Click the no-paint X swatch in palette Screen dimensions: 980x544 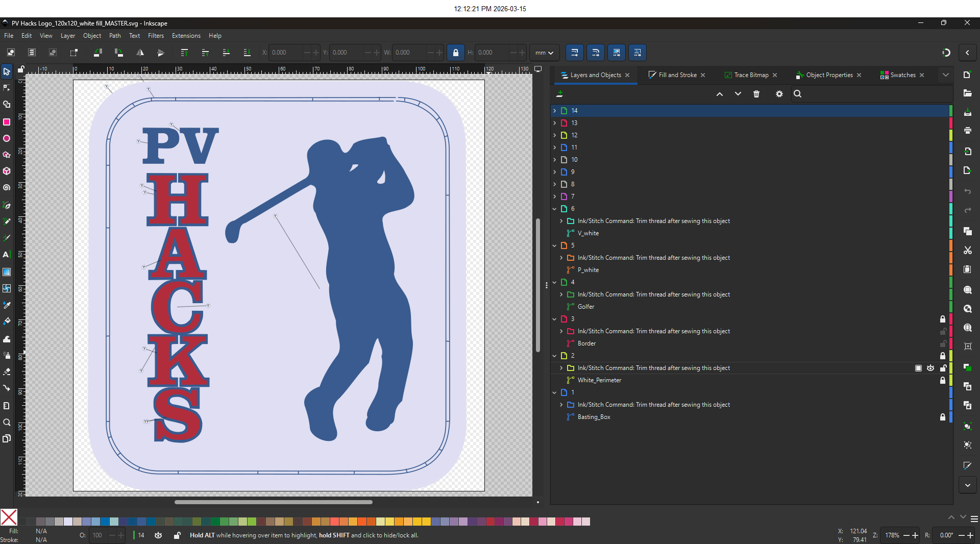[x=9, y=517]
